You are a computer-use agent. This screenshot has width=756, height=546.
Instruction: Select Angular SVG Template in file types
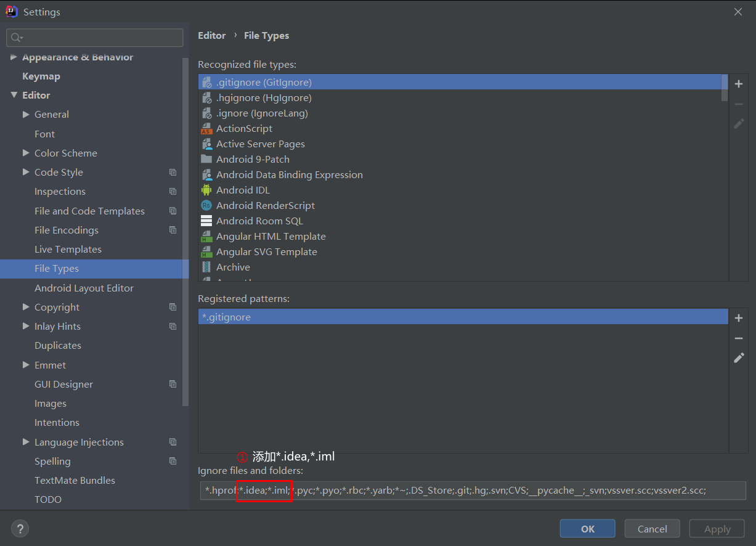(x=267, y=251)
